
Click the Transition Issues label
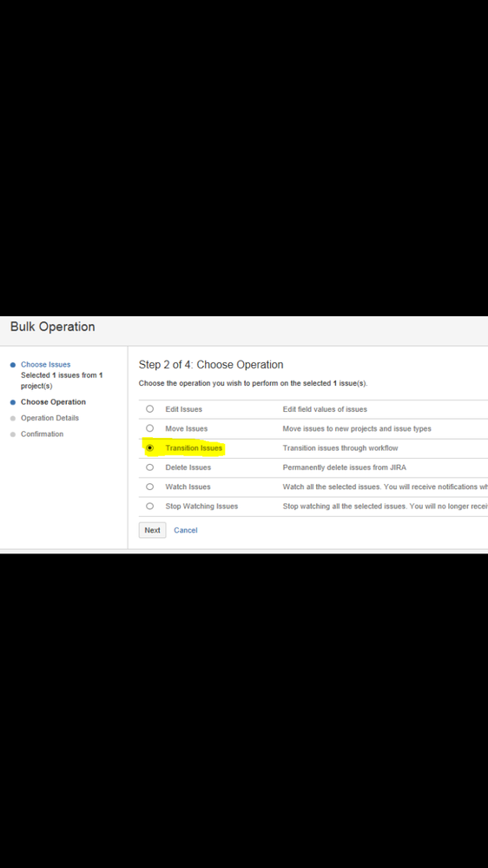click(x=194, y=447)
